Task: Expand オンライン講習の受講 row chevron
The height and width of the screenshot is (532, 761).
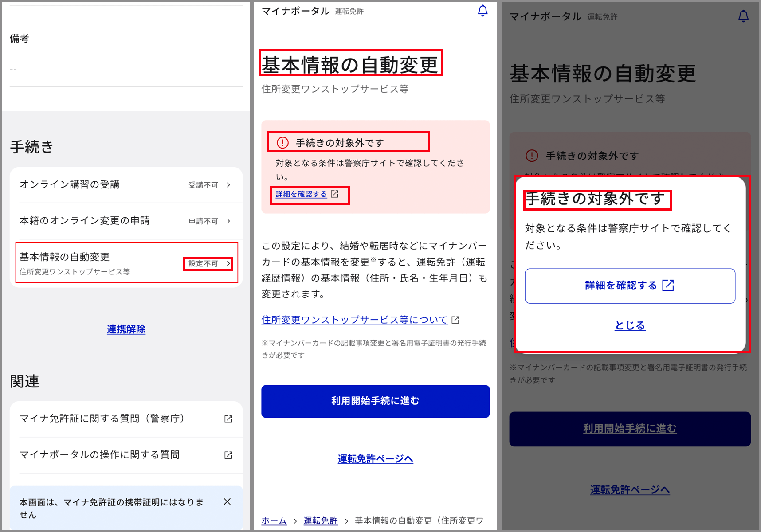Action: point(228,185)
